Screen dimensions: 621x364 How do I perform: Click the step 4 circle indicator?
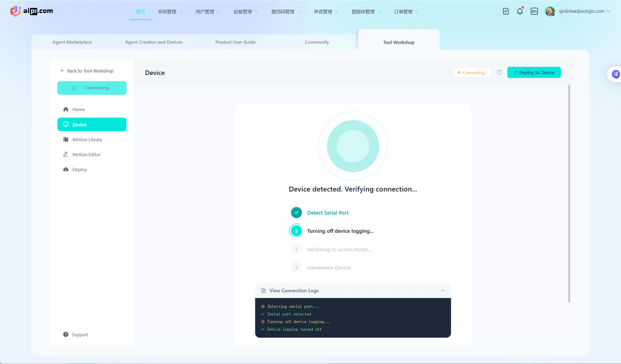(296, 268)
